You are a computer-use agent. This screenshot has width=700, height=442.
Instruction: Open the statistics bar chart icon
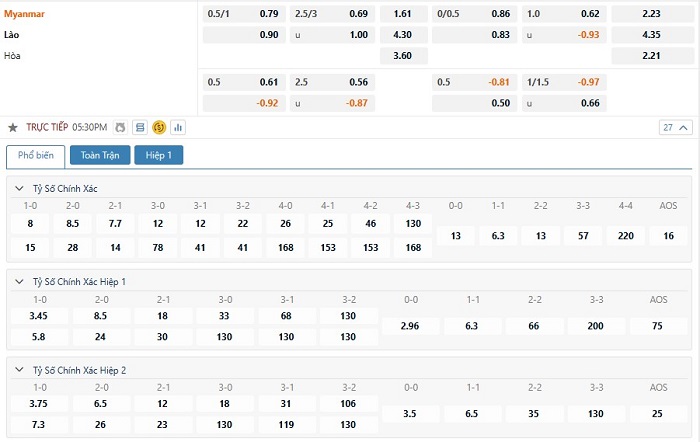coord(178,128)
